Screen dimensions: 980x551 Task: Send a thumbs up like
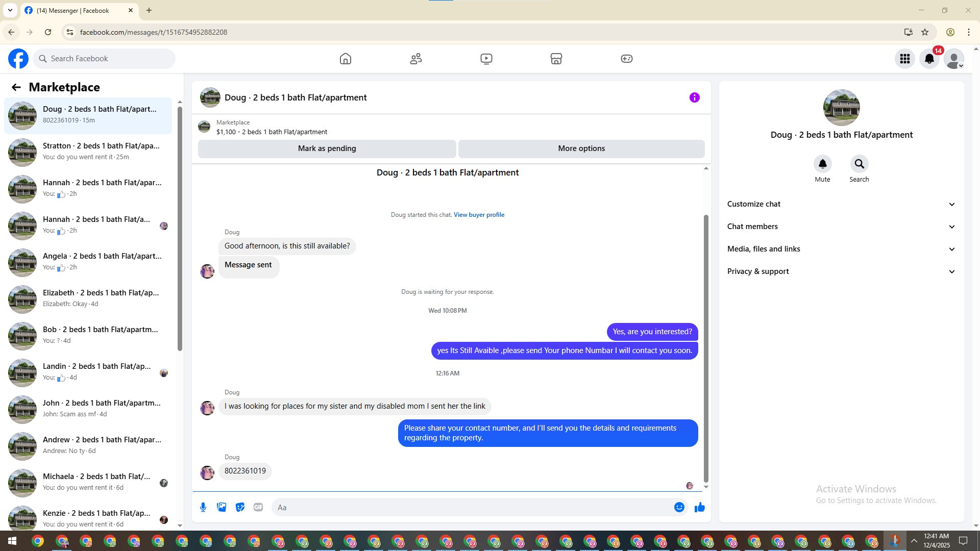pyautogui.click(x=699, y=507)
